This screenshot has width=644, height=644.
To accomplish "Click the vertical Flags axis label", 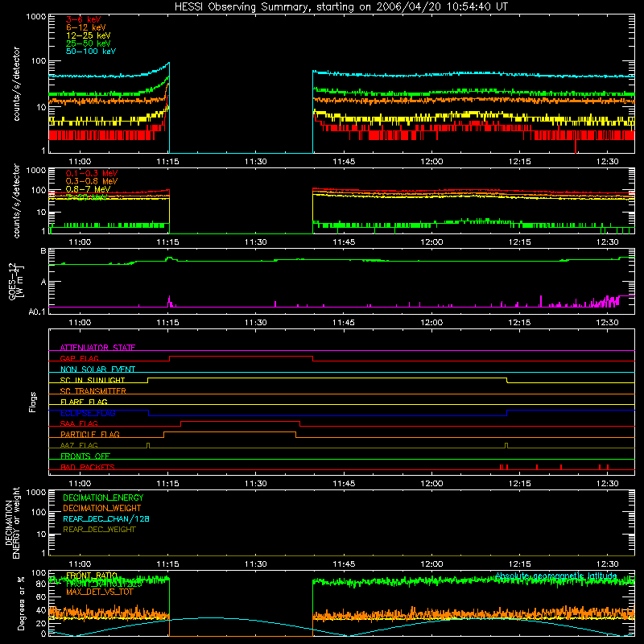I will coord(32,402).
